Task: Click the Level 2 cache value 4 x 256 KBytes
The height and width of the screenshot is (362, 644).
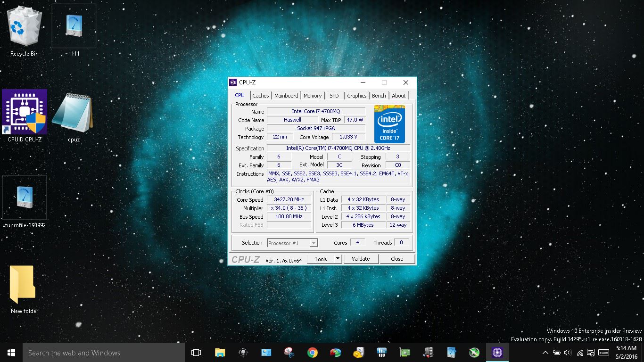Action: pyautogui.click(x=363, y=217)
